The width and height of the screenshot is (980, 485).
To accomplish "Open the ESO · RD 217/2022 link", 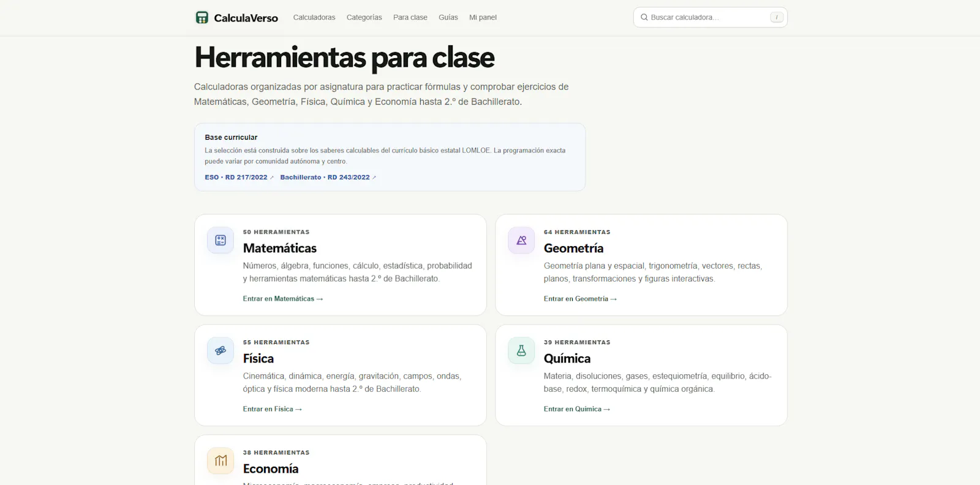I will 239,178.
